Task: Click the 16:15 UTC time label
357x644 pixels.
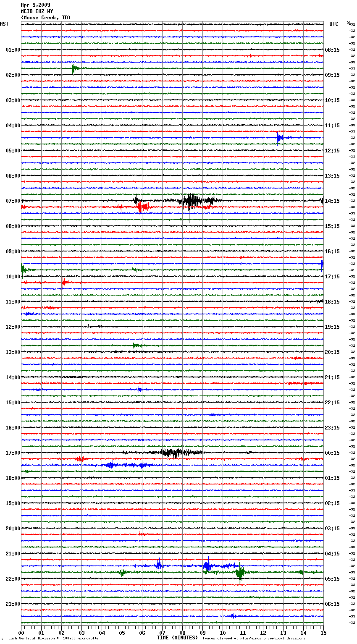Action: click(x=332, y=251)
